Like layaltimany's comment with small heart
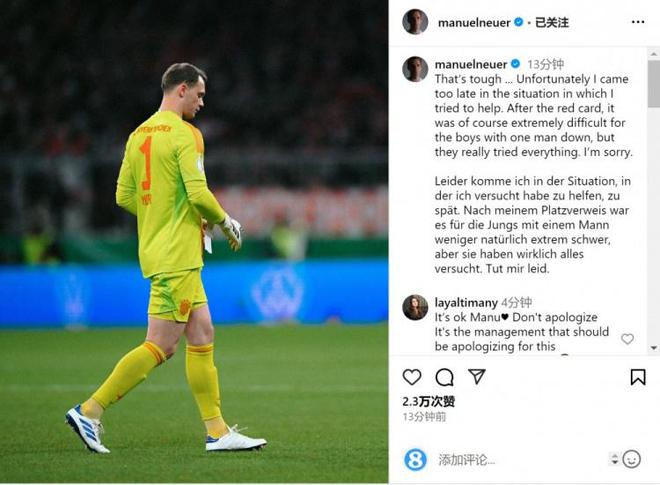Image resolution: width=660 pixels, height=485 pixels. tap(627, 338)
